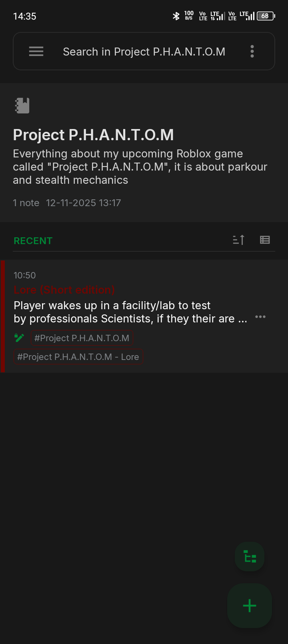Tap the battery indicator in status bar
The height and width of the screenshot is (644, 288).
point(266,16)
